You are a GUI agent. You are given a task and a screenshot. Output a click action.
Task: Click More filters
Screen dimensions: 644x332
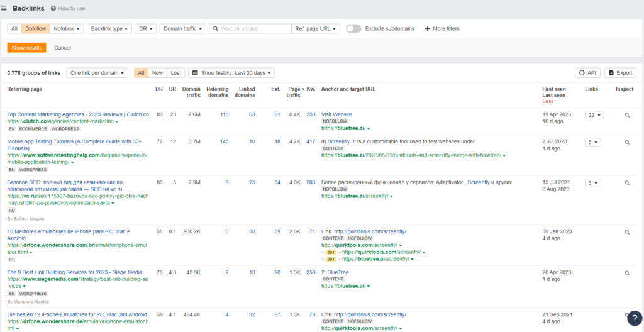click(x=442, y=29)
